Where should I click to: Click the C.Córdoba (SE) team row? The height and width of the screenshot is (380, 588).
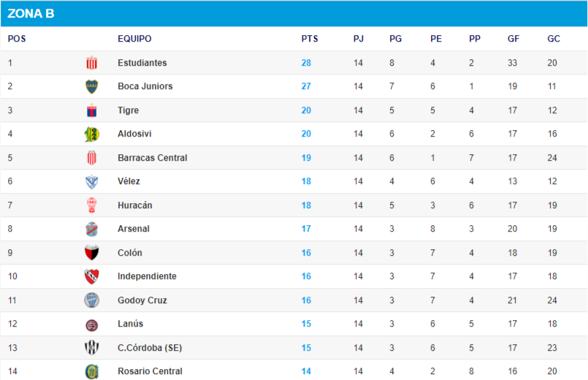click(x=294, y=348)
